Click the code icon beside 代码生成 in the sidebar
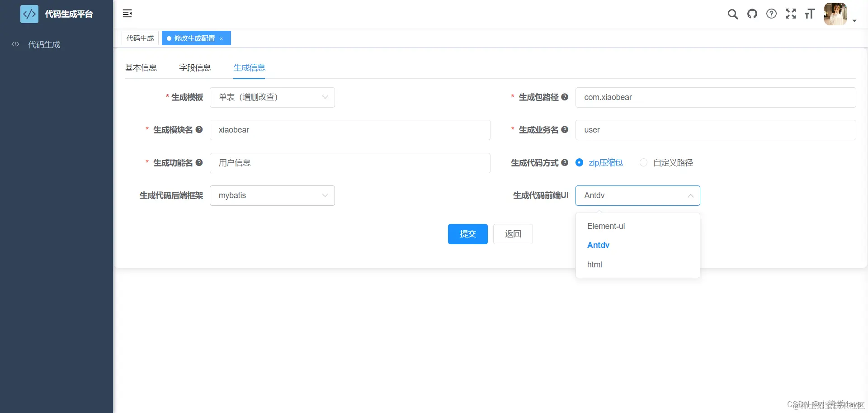868x413 pixels. (x=15, y=44)
